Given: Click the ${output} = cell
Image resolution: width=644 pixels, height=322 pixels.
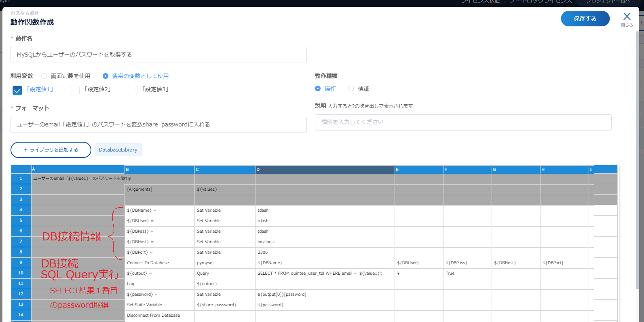Looking at the screenshot, I should (x=160, y=274).
